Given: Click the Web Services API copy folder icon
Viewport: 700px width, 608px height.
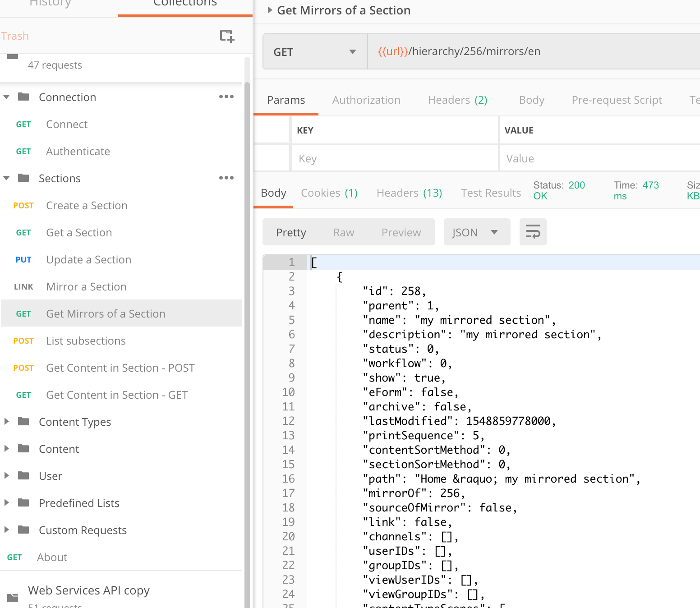Looking at the screenshot, I should [13, 598].
